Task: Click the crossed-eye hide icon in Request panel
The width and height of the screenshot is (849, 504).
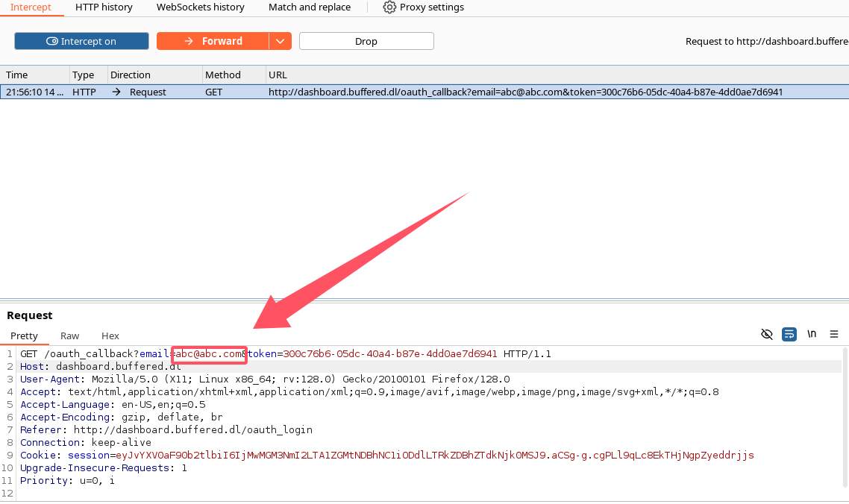Action: pyautogui.click(x=766, y=334)
